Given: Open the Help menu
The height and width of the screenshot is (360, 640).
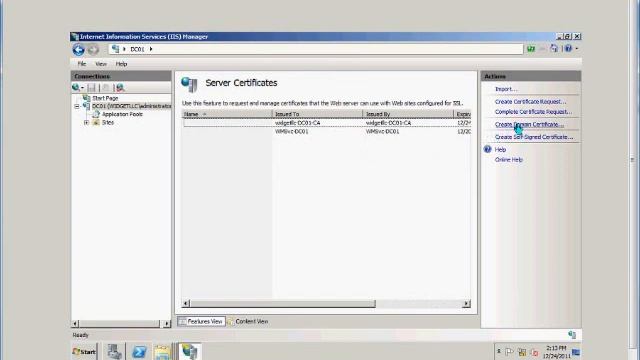Looking at the screenshot, I should (x=121, y=64).
